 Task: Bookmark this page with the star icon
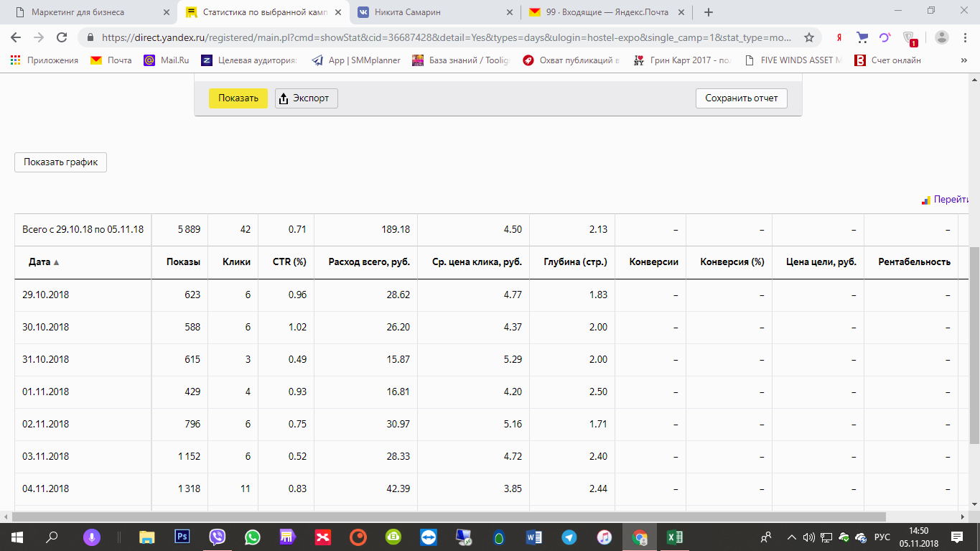(x=809, y=37)
